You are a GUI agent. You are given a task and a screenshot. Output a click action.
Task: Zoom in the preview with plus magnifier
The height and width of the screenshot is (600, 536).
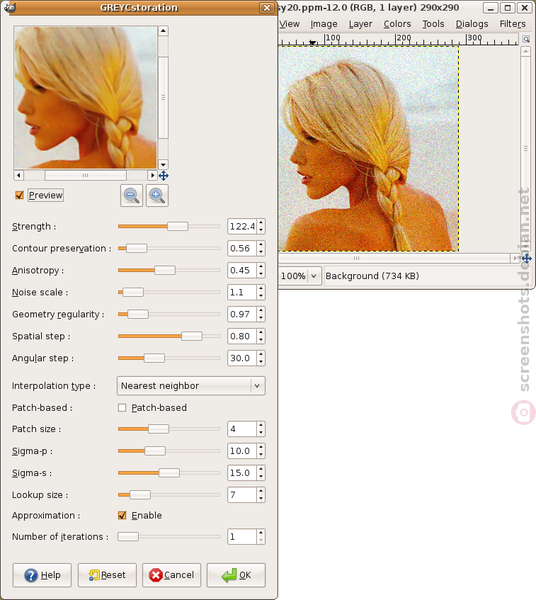pos(157,196)
